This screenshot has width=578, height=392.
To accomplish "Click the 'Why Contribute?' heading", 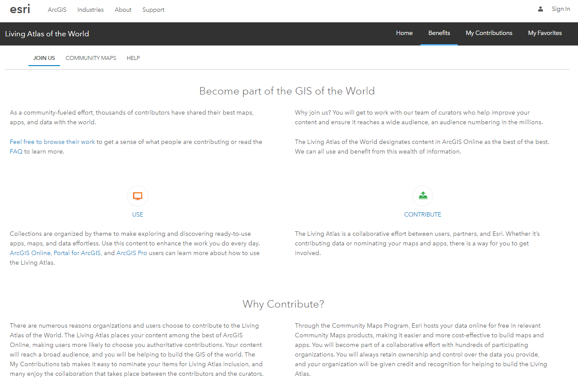I will point(284,304).
